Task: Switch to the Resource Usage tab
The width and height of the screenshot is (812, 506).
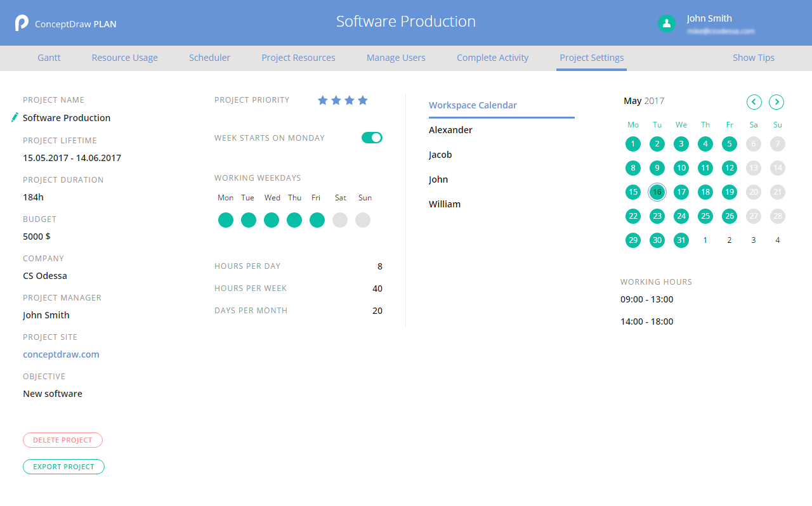Action: click(124, 58)
